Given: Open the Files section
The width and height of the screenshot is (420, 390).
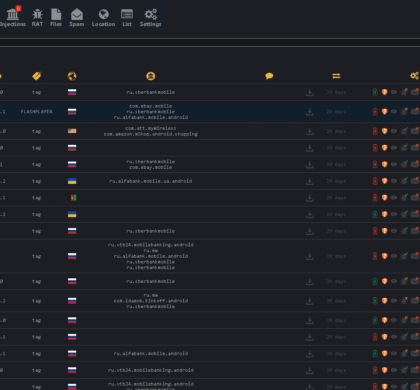Looking at the screenshot, I should coord(56,18).
